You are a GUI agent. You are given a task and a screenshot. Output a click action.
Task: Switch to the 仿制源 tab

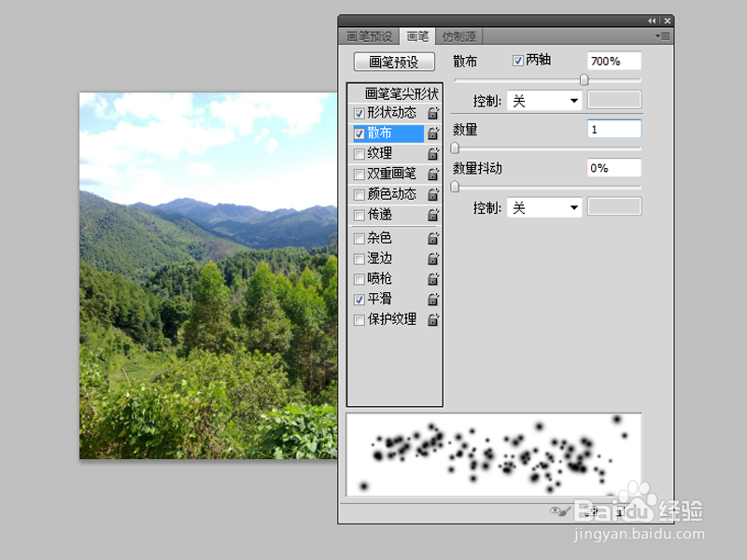coord(458,36)
